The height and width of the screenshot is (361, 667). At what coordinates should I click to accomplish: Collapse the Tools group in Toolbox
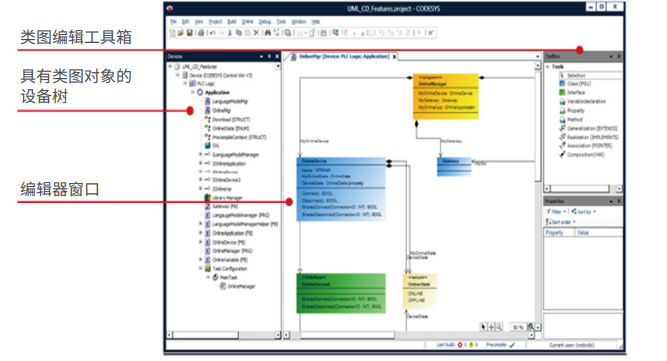click(548, 67)
